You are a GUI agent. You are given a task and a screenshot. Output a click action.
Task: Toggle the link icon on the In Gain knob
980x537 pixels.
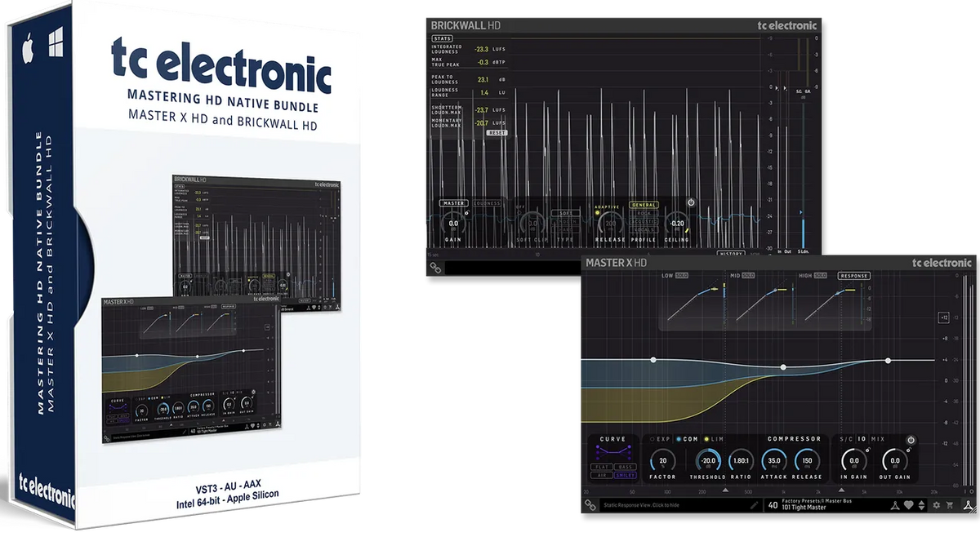(x=867, y=449)
